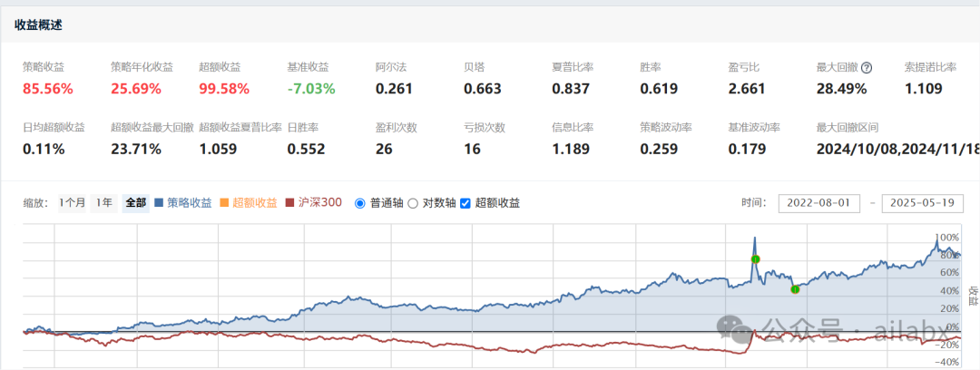Select the 全部 zoom range
The width and height of the screenshot is (980, 370).
point(135,203)
